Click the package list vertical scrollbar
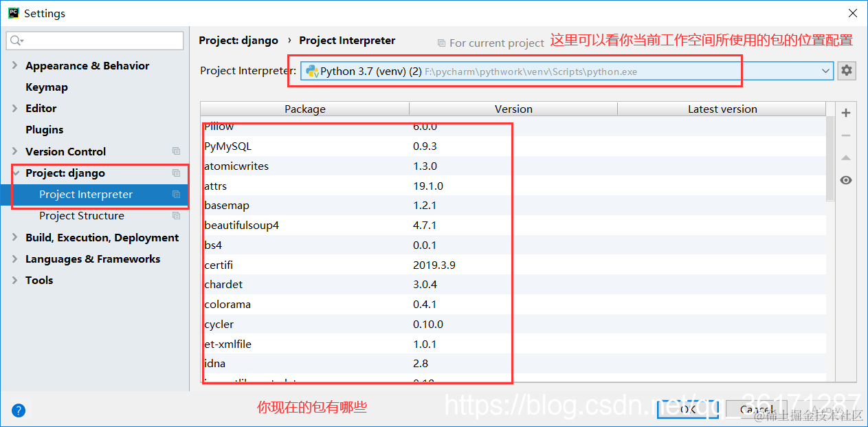Screen dimensions: 868x427 coord(830,158)
